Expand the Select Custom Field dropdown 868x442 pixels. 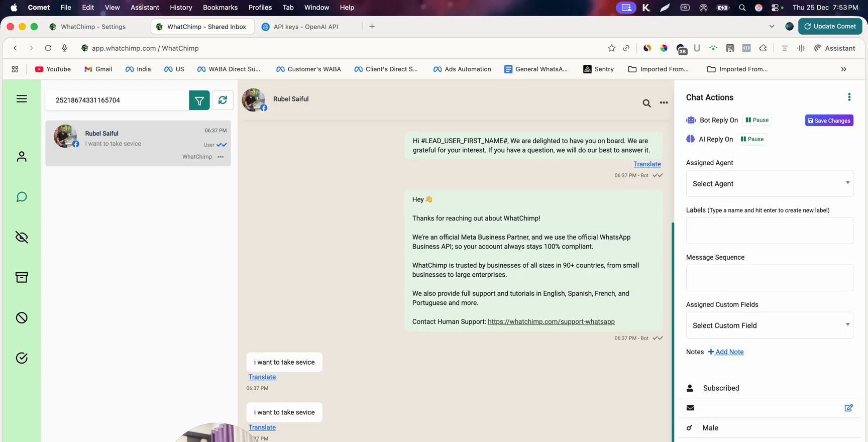(769, 325)
